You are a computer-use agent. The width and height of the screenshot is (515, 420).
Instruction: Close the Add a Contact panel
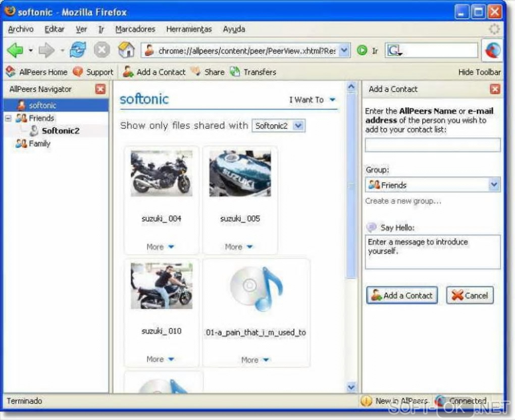[495, 89]
